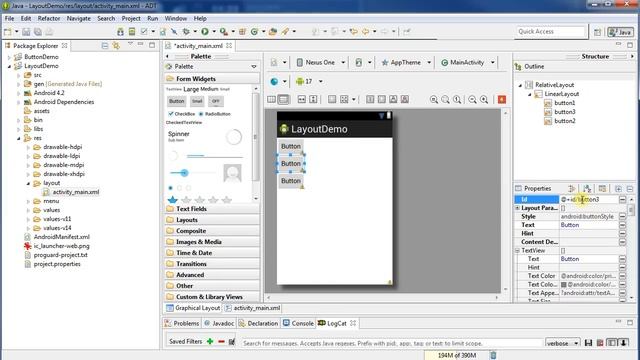Click the Id property value field
This screenshot has height=360, width=640.
[588, 200]
